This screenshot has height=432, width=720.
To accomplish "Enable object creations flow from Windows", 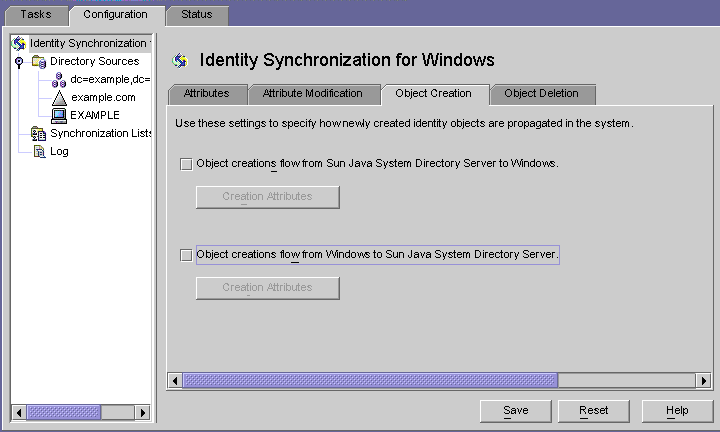I will 186,255.
